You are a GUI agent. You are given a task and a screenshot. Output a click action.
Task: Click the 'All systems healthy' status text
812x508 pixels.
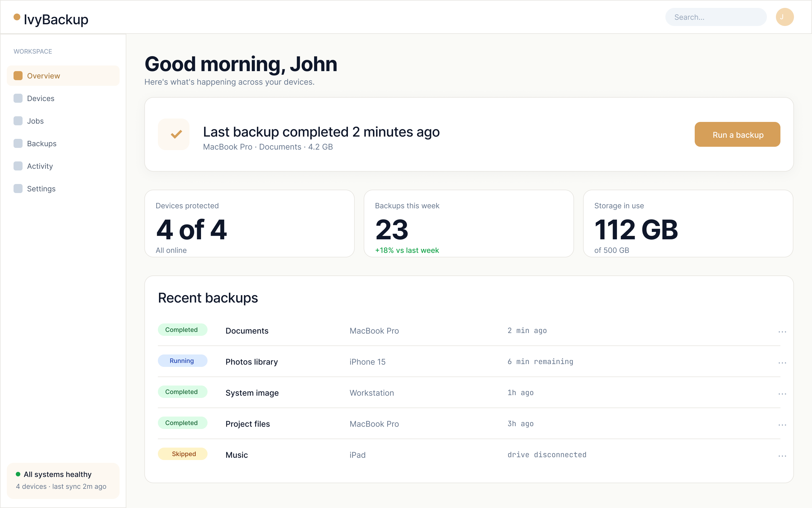[x=58, y=474]
